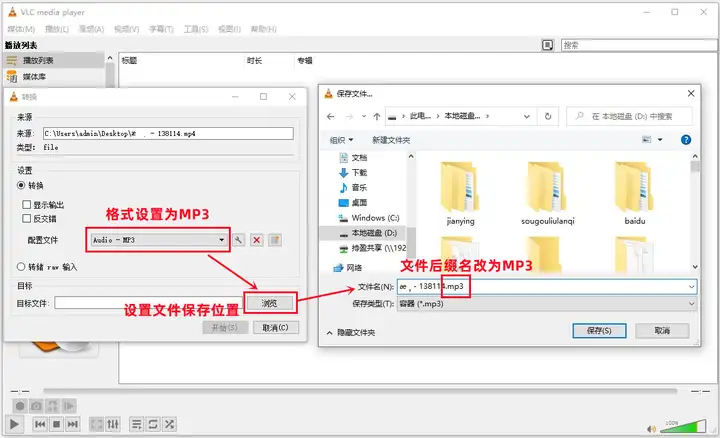Skip to the next media track
This screenshot has width=720, height=438.
pyautogui.click(x=73, y=424)
